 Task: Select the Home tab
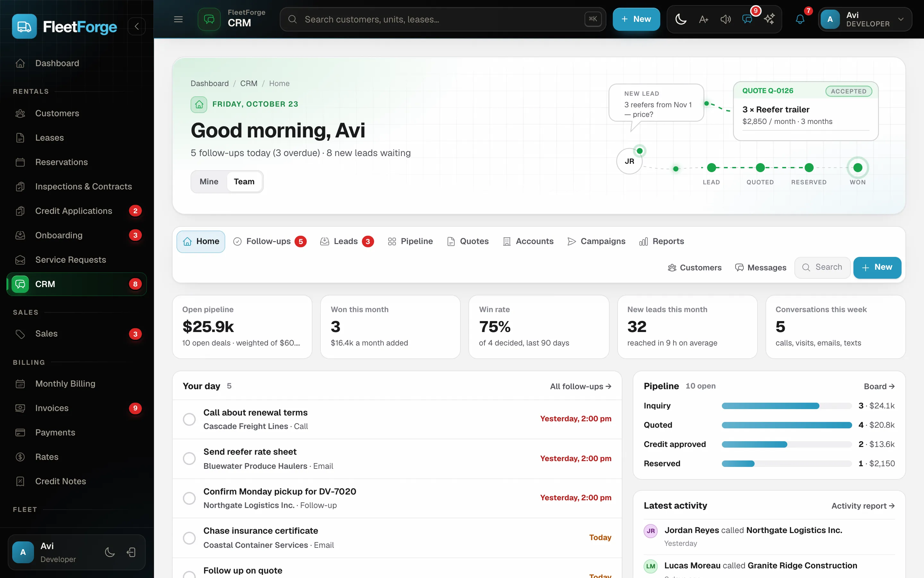201,241
